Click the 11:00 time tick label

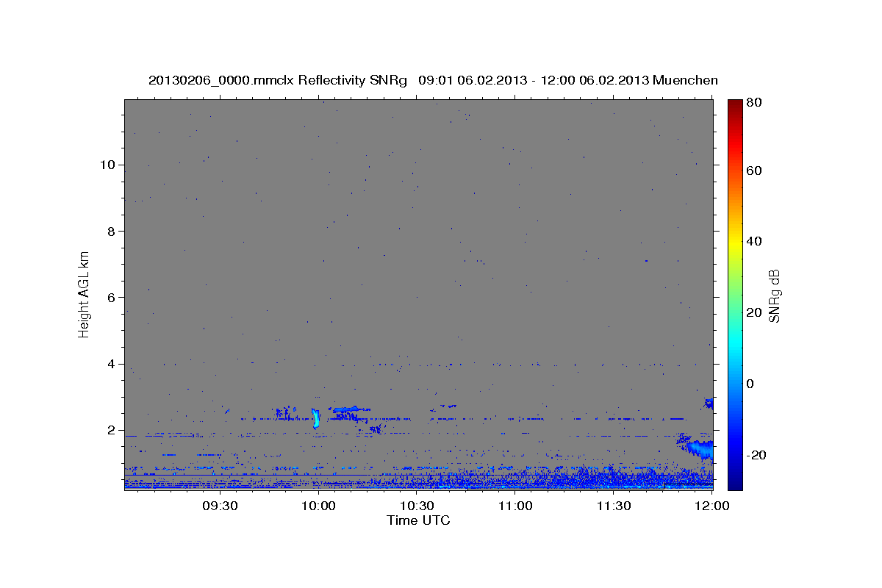click(x=516, y=506)
